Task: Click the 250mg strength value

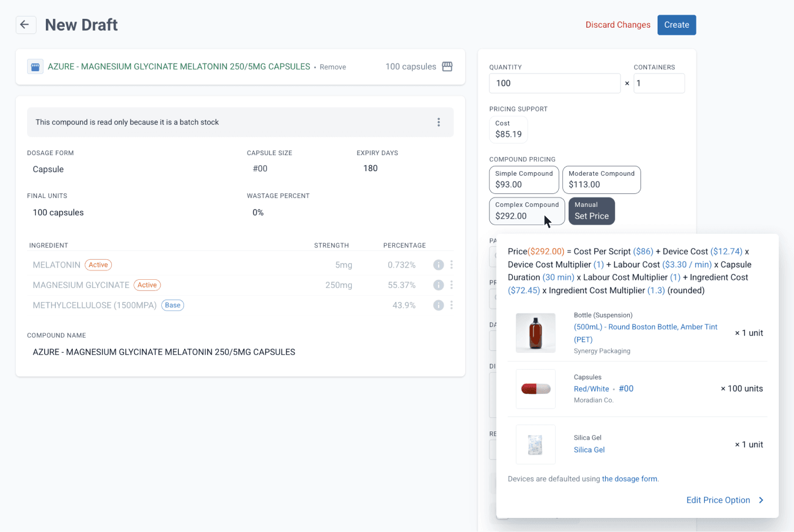Action: coord(339,285)
